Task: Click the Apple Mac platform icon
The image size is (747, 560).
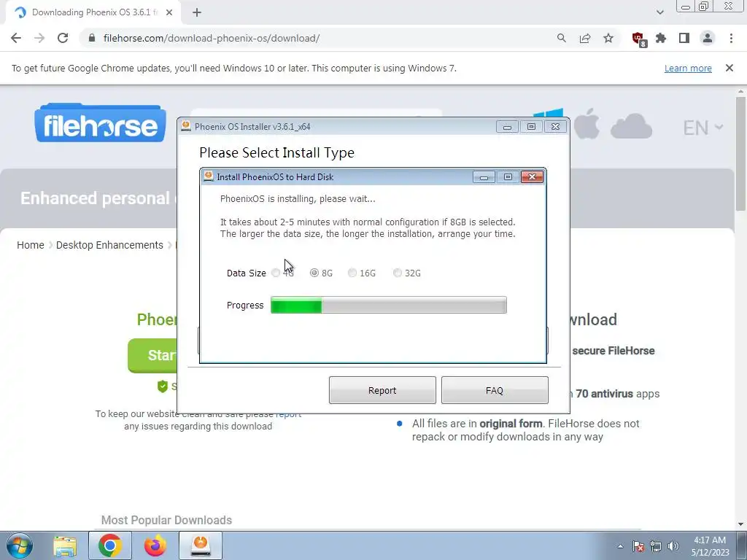Action: pyautogui.click(x=587, y=124)
